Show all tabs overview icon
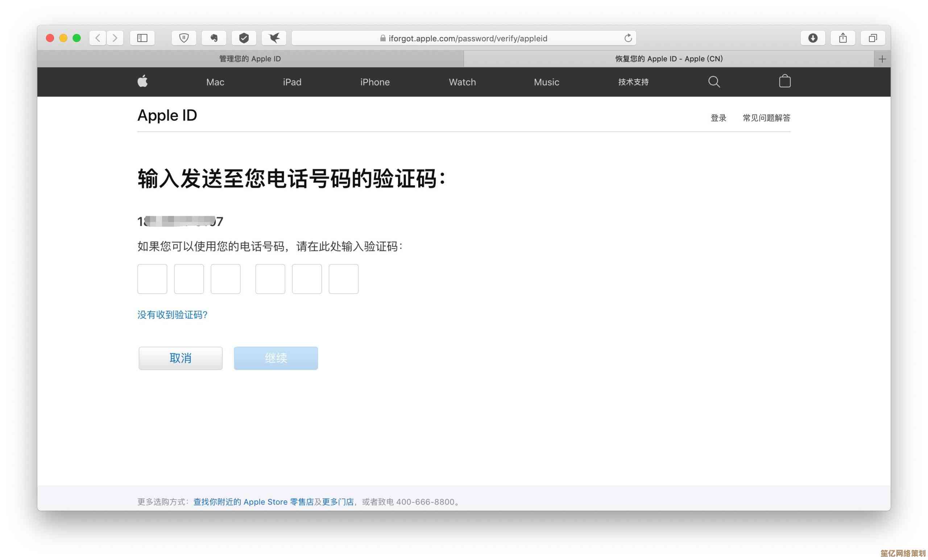 [873, 38]
